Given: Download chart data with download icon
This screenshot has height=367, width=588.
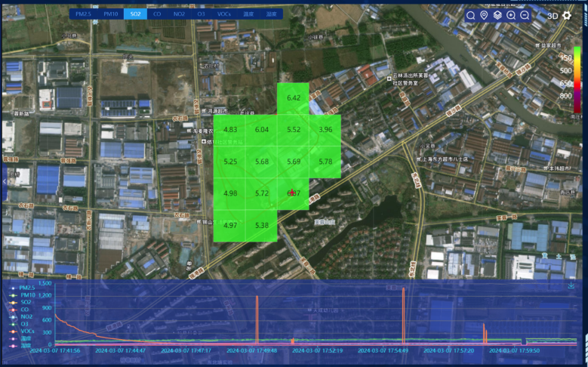Looking at the screenshot, I should 571,285.
